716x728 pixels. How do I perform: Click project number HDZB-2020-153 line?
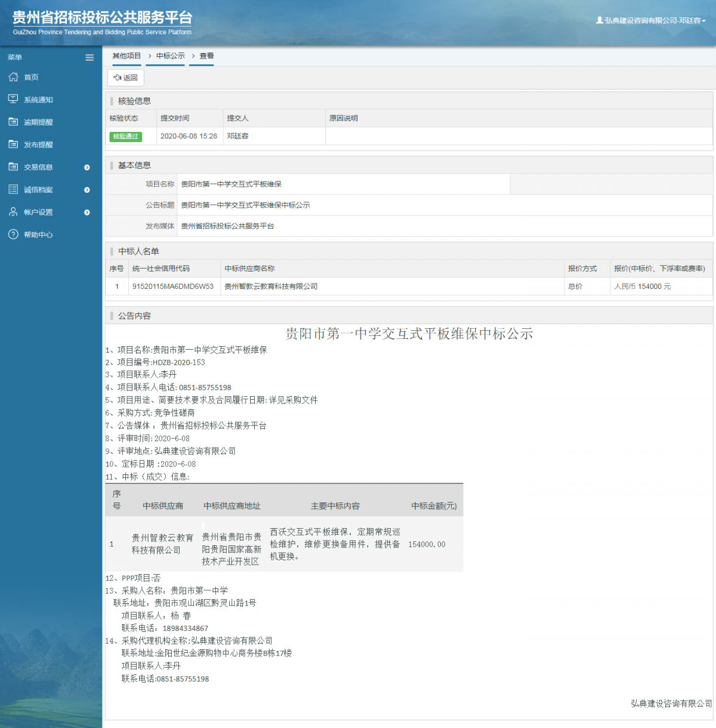tap(155, 362)
